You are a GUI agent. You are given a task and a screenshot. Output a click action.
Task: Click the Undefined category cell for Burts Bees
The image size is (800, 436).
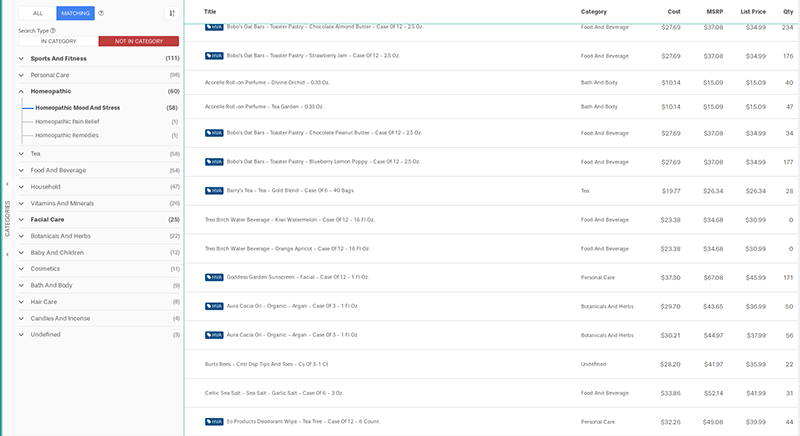[593, 364]
